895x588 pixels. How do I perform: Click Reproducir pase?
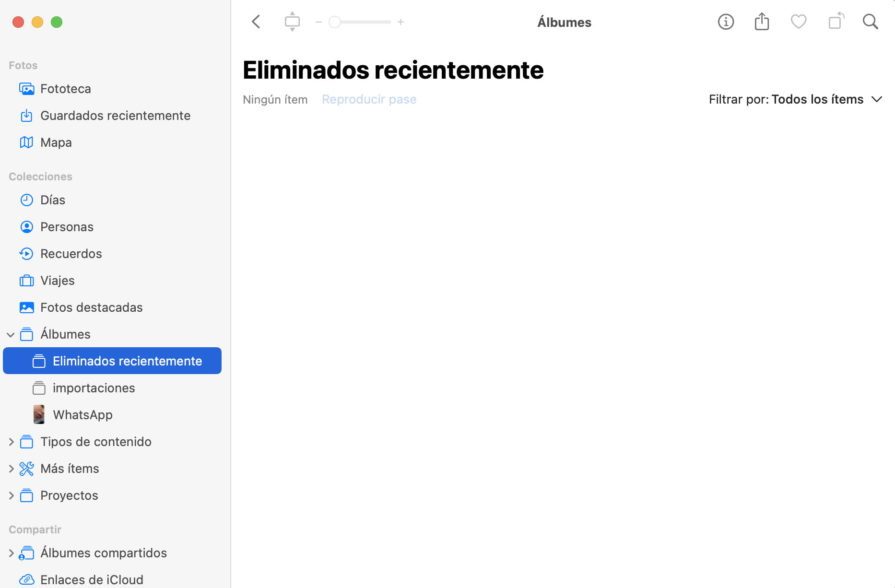click(x=369, y=99)
